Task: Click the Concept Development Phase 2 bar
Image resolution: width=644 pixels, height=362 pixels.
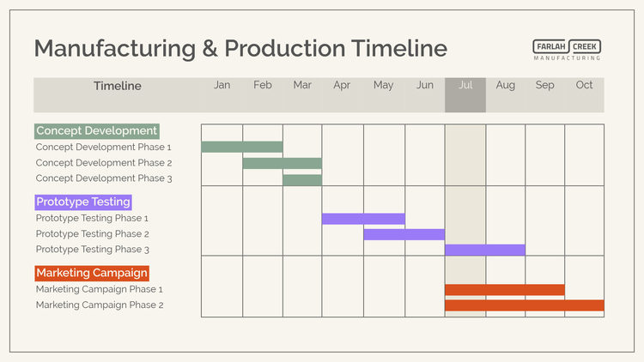Action: (x=283, y=163)
